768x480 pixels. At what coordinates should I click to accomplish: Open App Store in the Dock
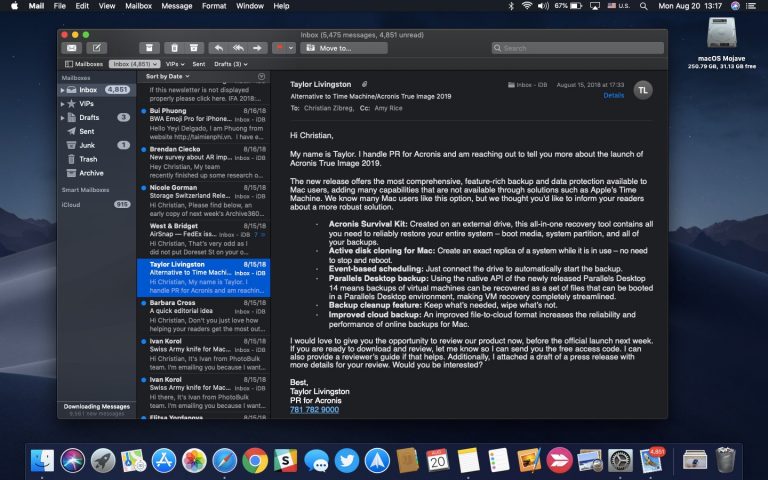tap(164, 460)
